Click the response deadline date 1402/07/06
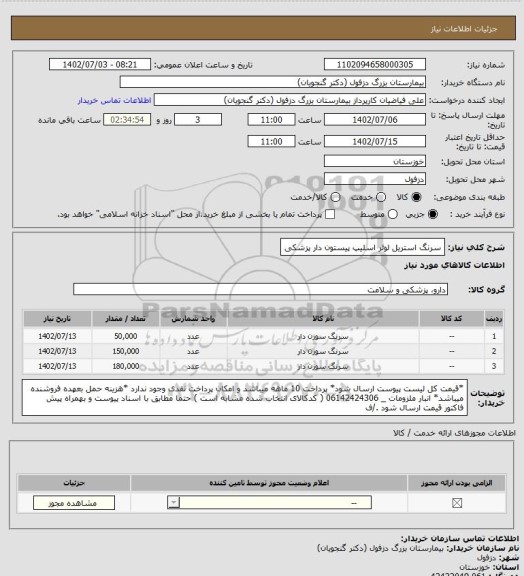The width and height of the screenshot is (524, 576). click(x=375, y=120)
